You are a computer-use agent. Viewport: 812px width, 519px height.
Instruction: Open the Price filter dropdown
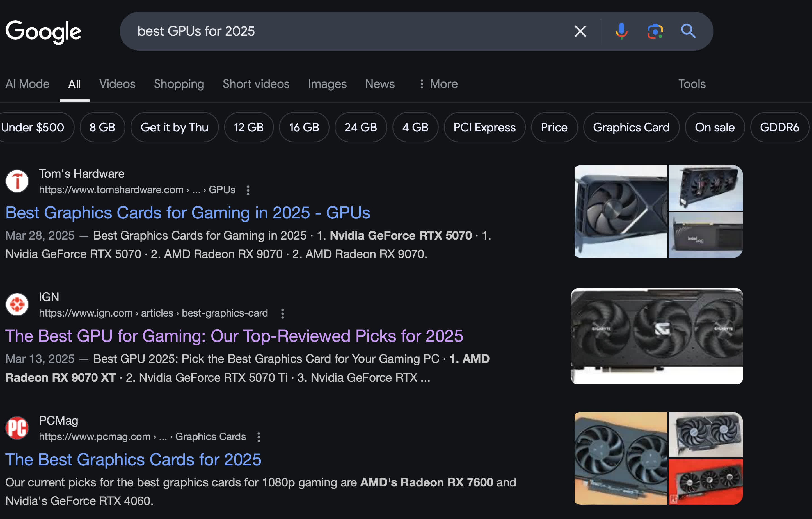point(554,127)
